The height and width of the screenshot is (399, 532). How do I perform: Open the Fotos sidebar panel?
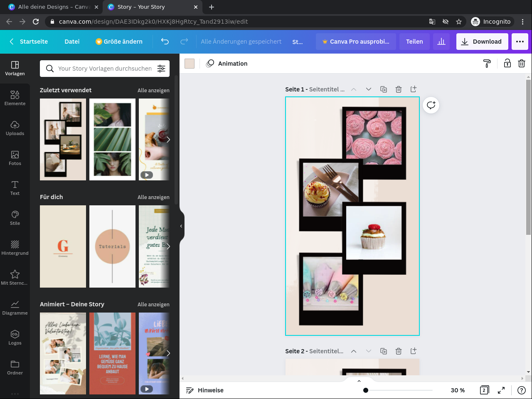15,158
